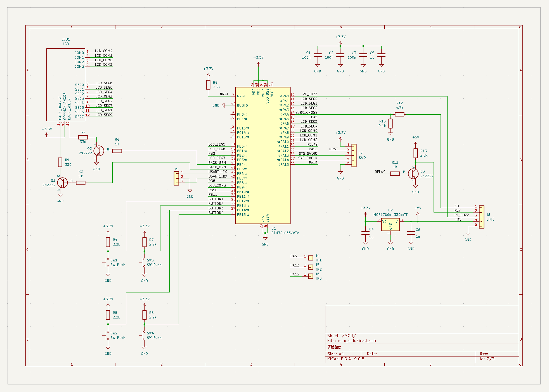Select the C6 1u capacitor symbol
549x392 pixels.
(411, 233)
